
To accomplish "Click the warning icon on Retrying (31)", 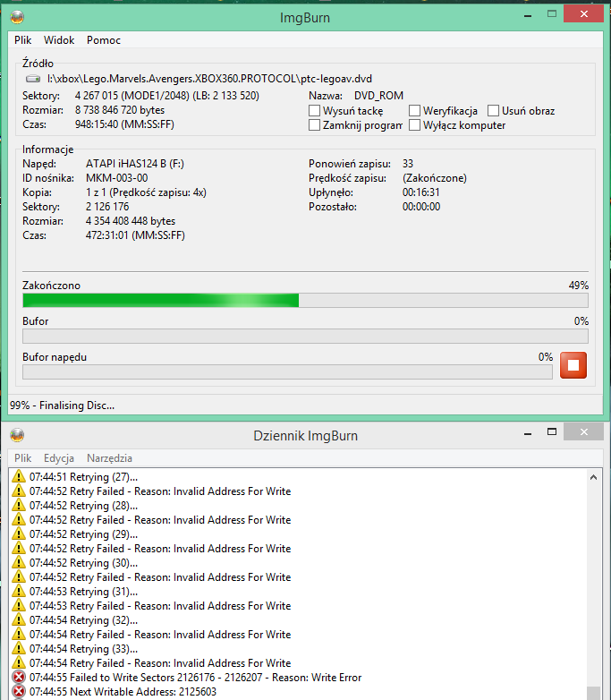I will (x=18, y=591).
